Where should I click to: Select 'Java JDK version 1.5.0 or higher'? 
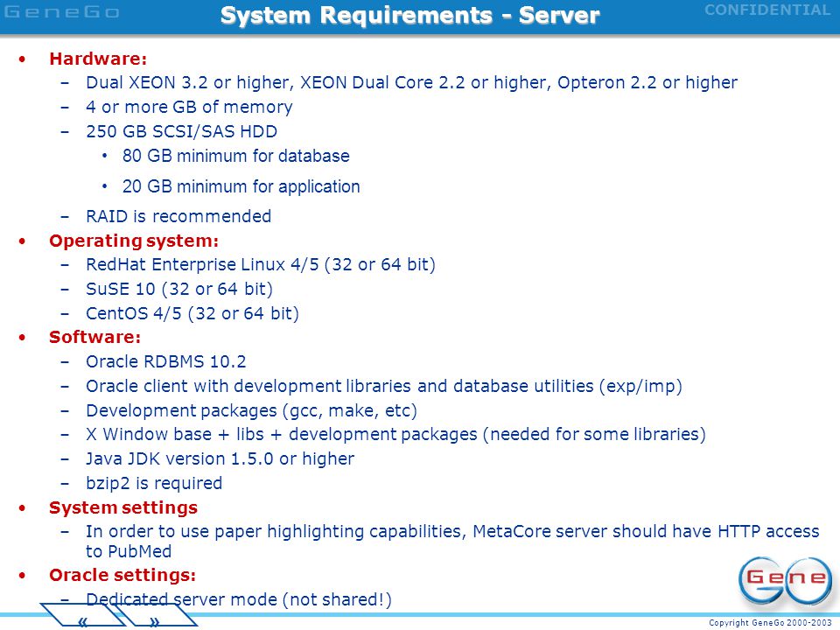coord(220,458)
